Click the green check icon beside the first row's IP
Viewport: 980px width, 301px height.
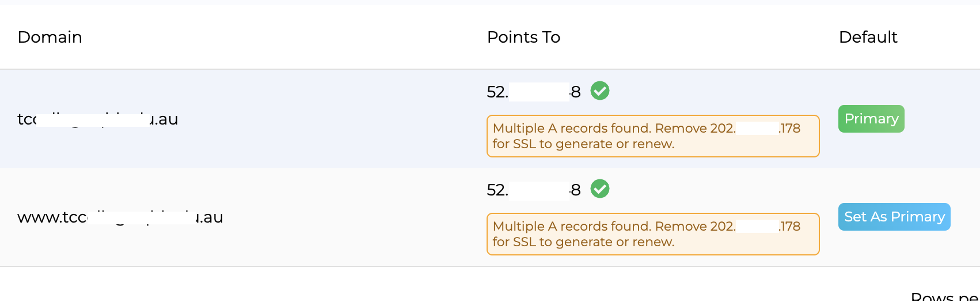600,91
